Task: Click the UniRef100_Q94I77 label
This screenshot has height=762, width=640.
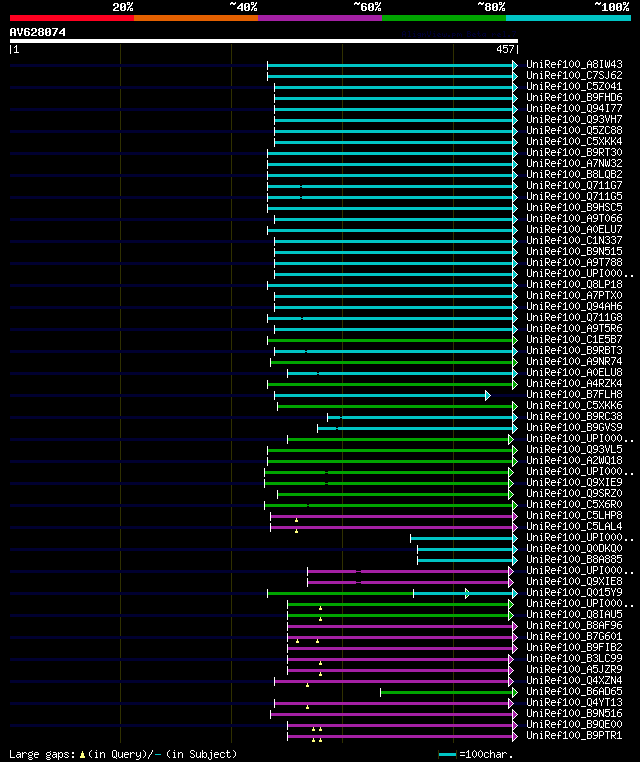Action: coord(574,108)
